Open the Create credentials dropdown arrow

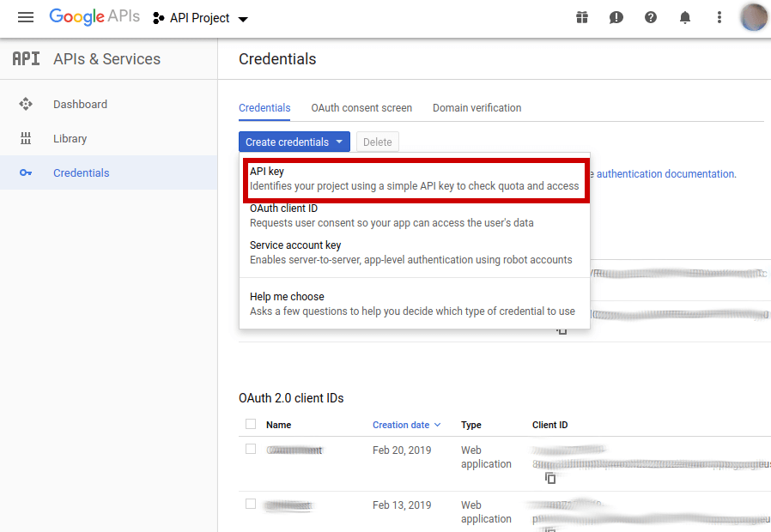click(x=341, y=142)
